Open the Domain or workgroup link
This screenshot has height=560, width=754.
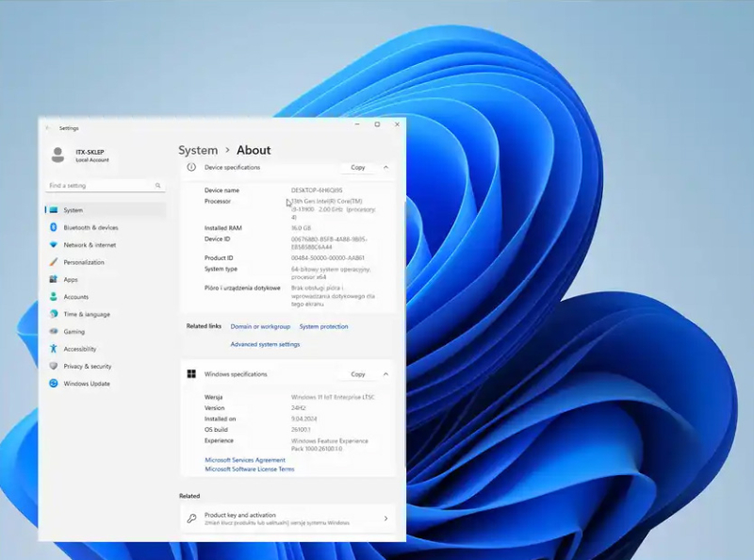[260, 326]
